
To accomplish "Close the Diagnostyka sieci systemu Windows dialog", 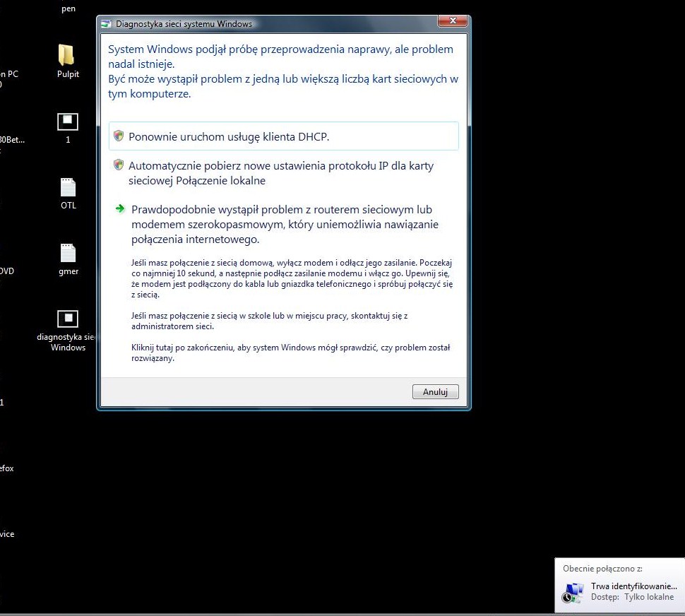I will coord(453,20).
